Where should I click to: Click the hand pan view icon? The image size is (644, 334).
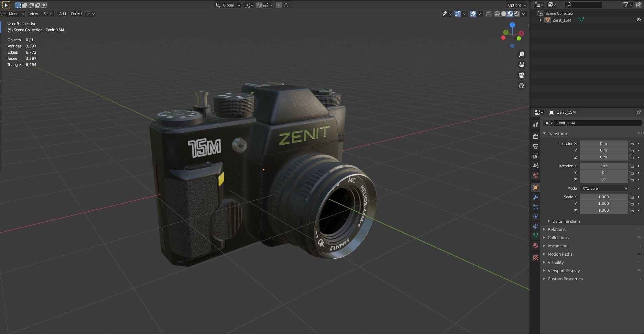click(522, 65)
